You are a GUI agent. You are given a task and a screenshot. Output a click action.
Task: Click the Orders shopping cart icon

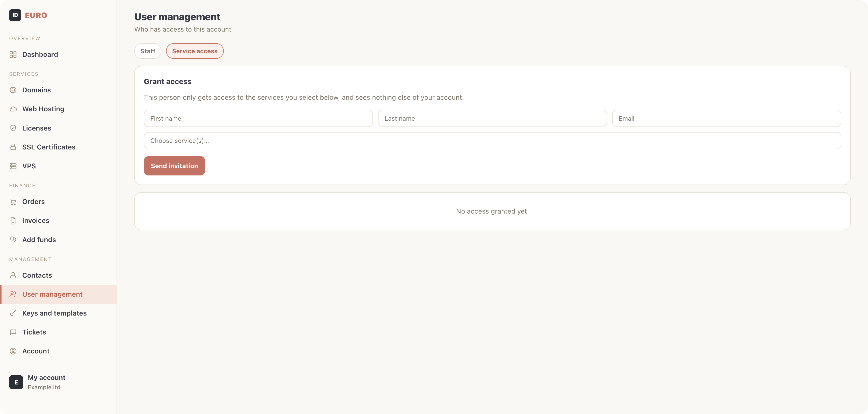(x=13, y=202)
